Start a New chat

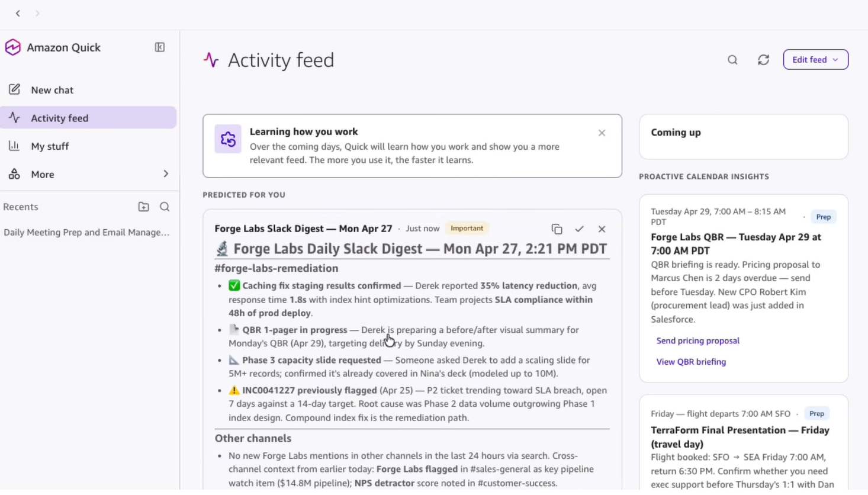coord(52,90)
